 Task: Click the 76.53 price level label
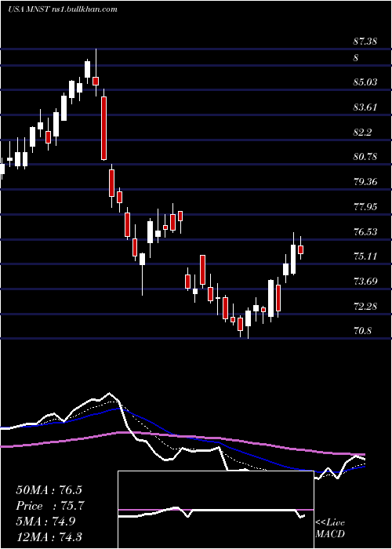pyautogui.click(x=365, y=232)
